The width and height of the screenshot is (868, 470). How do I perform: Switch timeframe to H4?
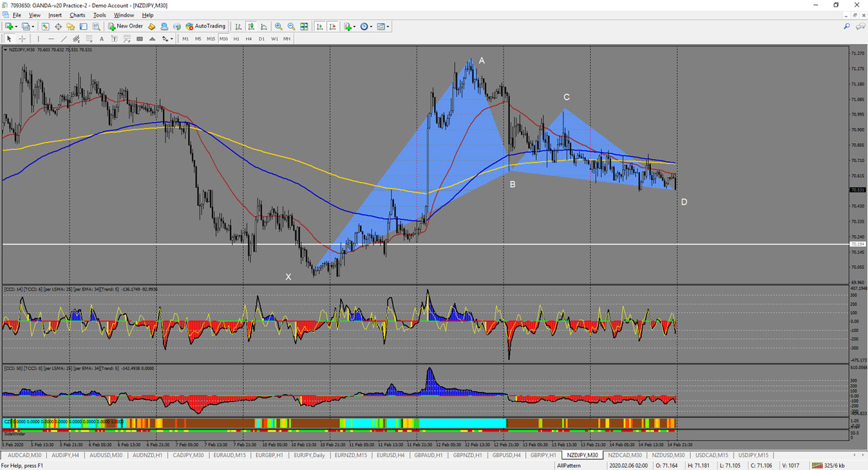click(249, 38)
